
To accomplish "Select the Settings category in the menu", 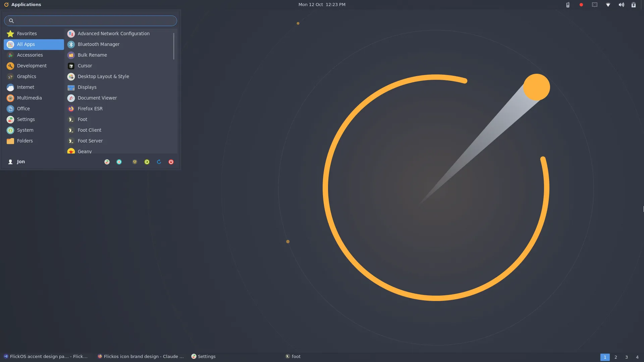I will point(34,119).
